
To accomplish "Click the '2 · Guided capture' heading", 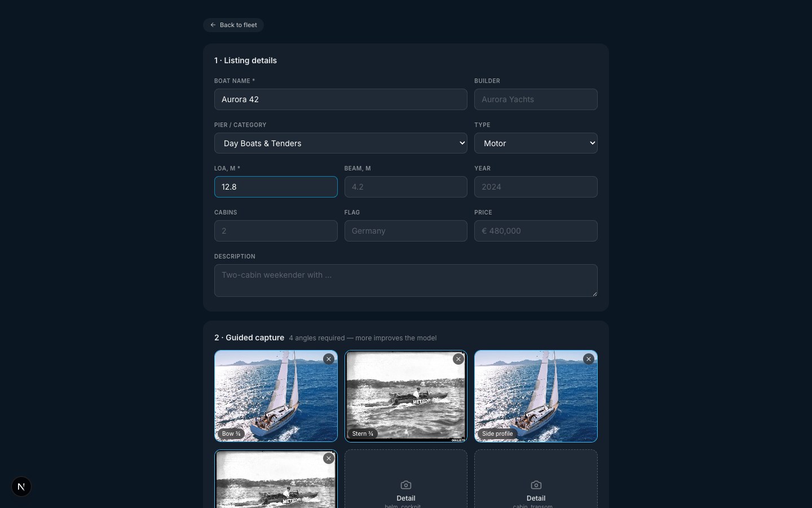I will 249,338.
